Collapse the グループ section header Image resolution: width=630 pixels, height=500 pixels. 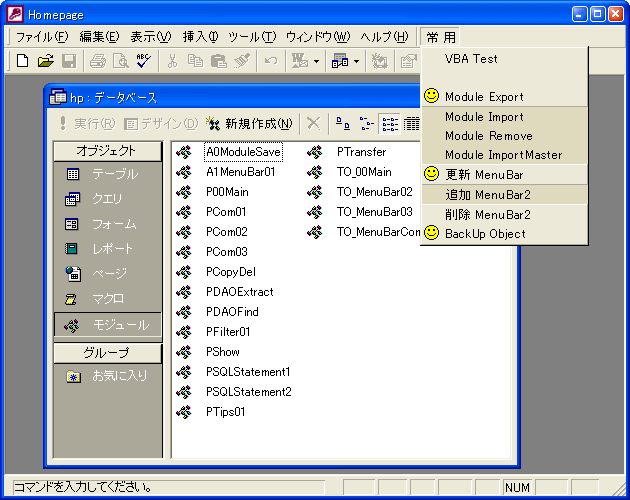point(107,353)
